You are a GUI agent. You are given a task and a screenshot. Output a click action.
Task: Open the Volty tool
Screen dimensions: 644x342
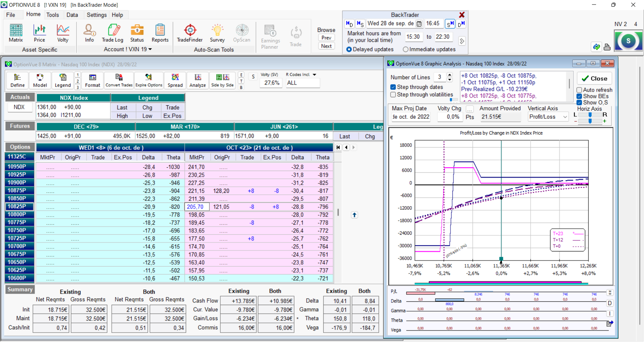63,33
